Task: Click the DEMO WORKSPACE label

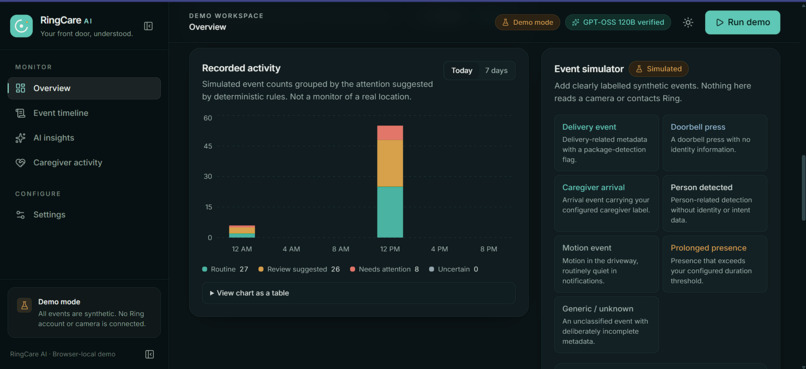Action: pyautogui.click(x=226, y=16)
